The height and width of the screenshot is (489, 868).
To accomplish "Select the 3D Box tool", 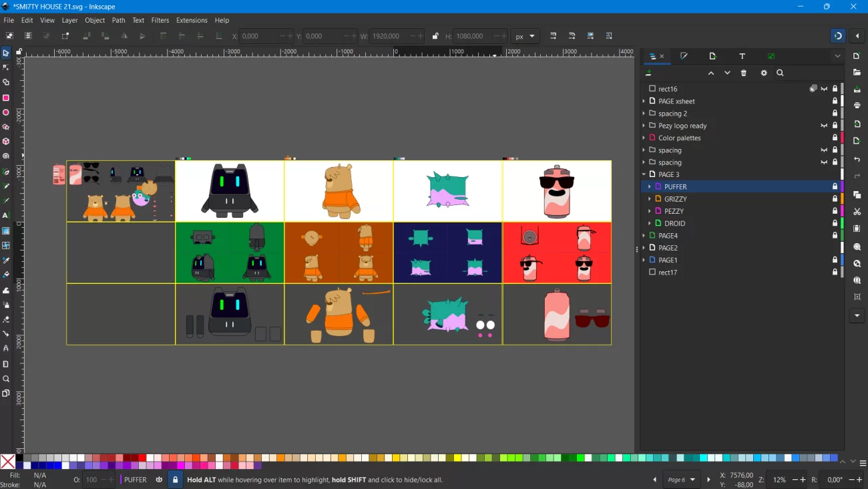I will (x=6, y=142).
